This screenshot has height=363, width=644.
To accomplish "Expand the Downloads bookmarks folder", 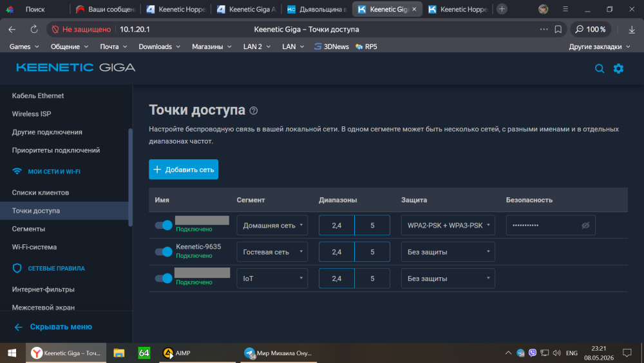I will tap(159, 46).
